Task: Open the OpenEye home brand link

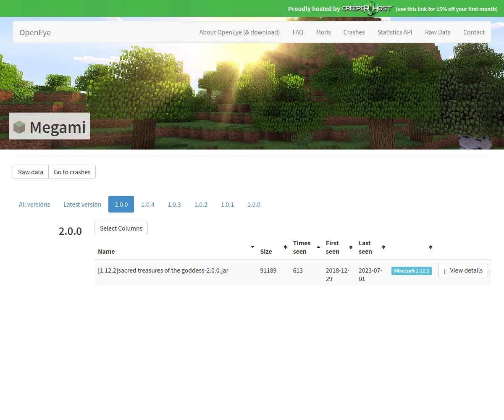Action: [35, 32]
